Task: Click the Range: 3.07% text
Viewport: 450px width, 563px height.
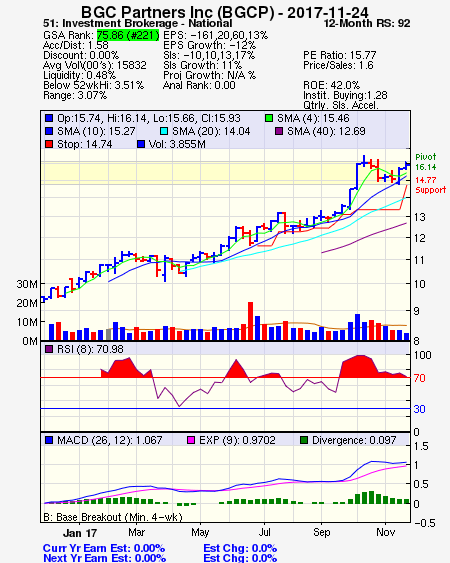Action: [x=75, y=96]
